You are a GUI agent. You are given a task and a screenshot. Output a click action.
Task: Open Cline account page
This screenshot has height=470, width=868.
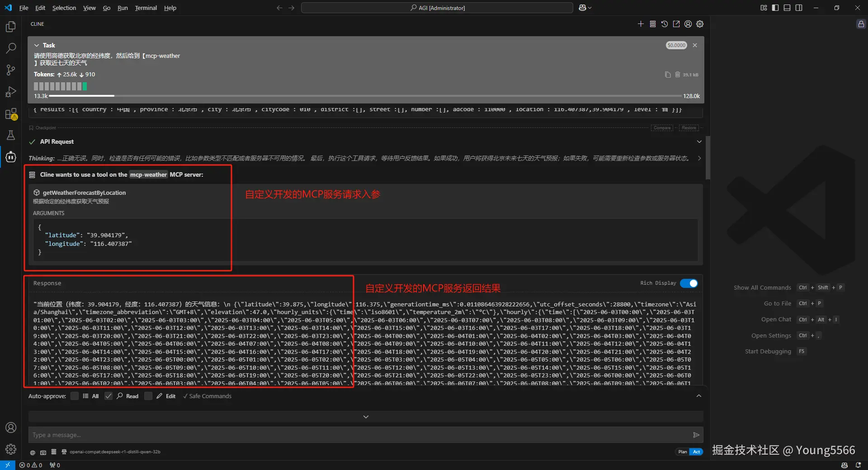[x=688, y=24]
